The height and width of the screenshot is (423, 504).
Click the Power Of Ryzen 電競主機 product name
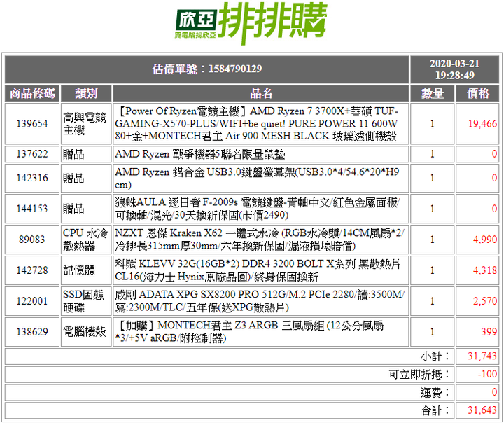coord(256,124)
